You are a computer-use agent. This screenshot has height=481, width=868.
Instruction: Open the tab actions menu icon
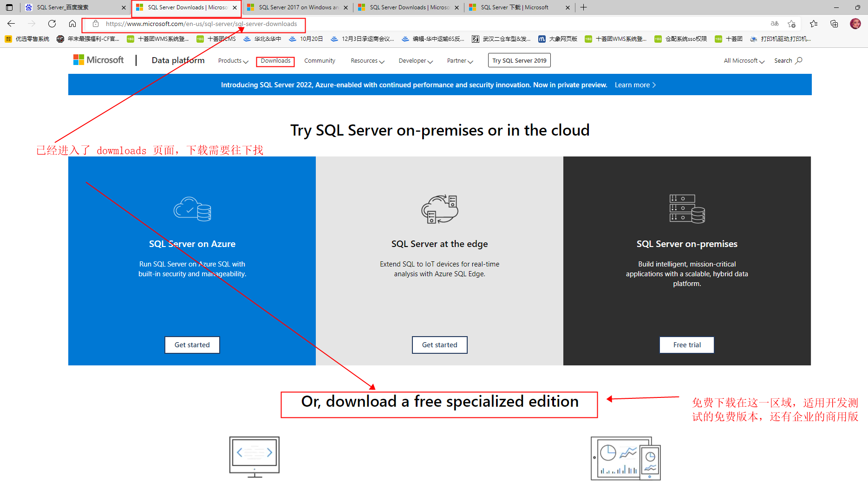coord(9,7)
